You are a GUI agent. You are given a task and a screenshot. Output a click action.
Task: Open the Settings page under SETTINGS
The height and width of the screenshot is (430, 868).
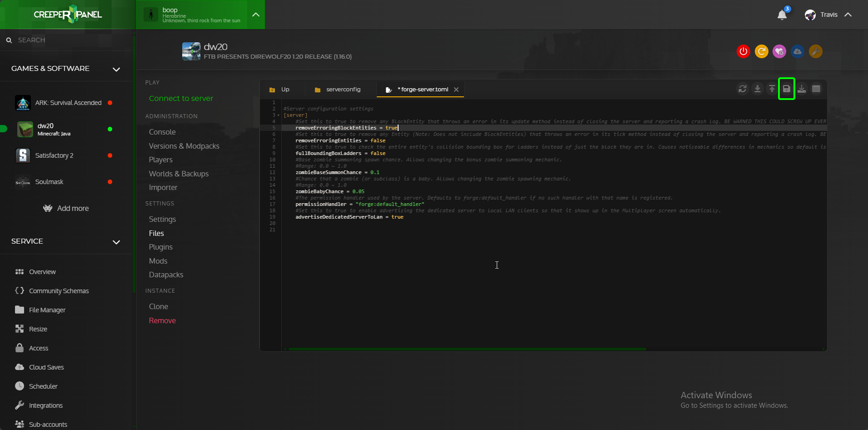pos(162,219)
